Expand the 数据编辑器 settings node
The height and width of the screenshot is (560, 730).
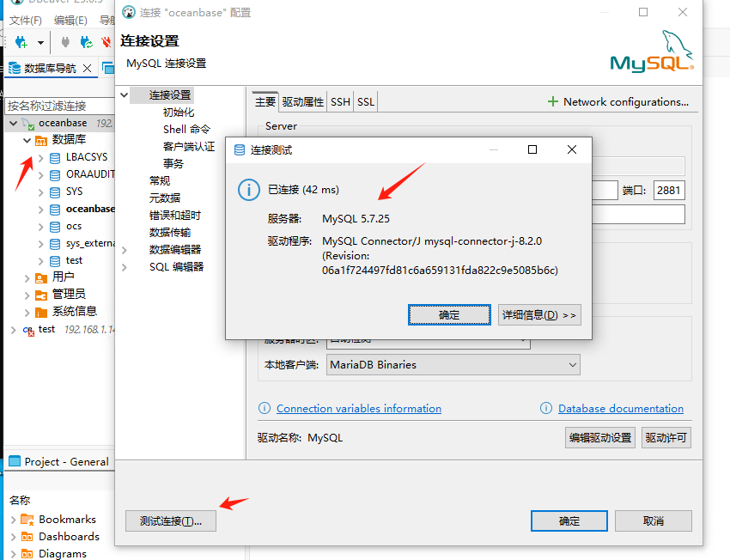[x=125, y=251]
